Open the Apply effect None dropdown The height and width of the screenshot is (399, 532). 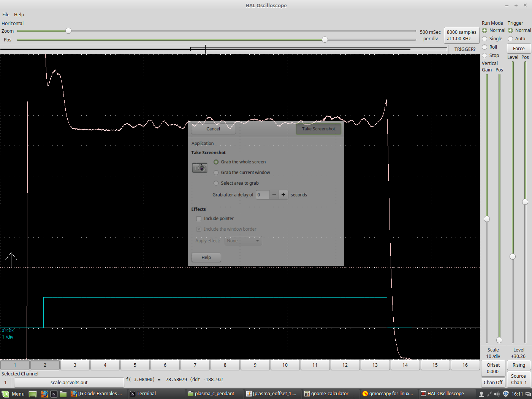(x=243, y=241)
